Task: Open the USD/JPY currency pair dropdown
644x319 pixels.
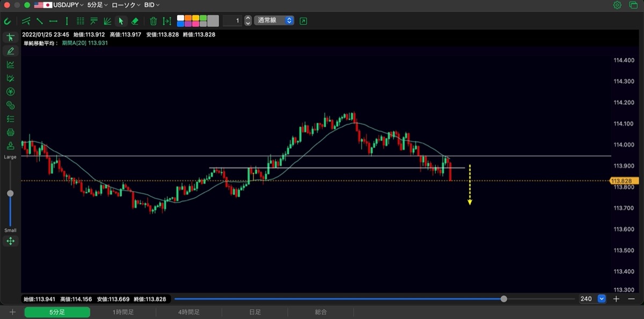Action: [58, 5]
